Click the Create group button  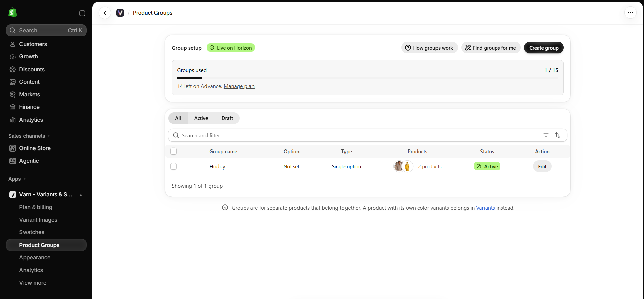point(544,48)
